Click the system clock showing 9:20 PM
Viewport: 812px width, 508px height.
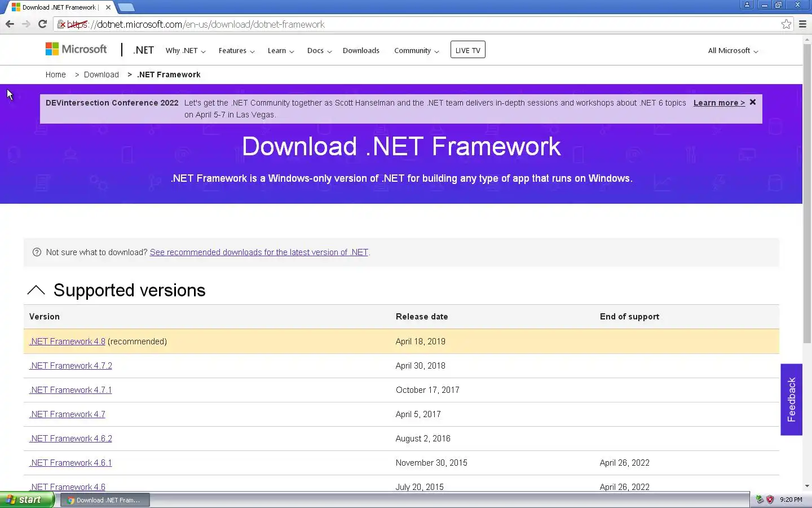point(791,500)
